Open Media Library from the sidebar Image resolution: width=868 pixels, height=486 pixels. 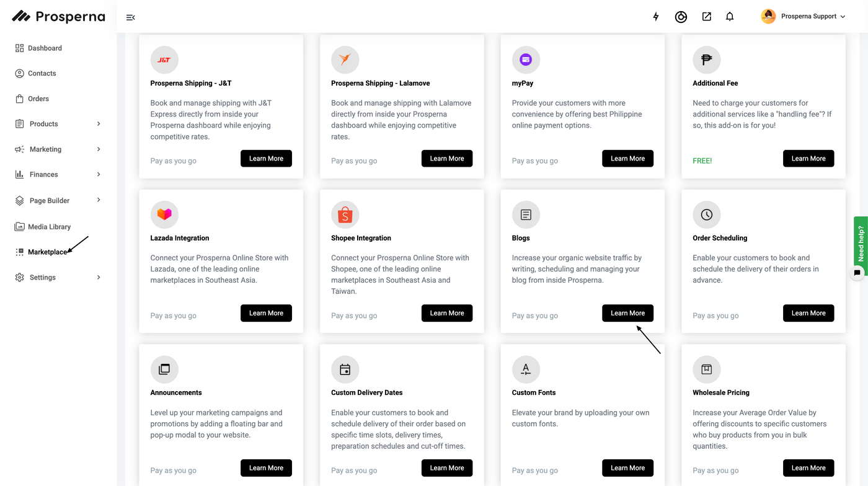(49, 227)
